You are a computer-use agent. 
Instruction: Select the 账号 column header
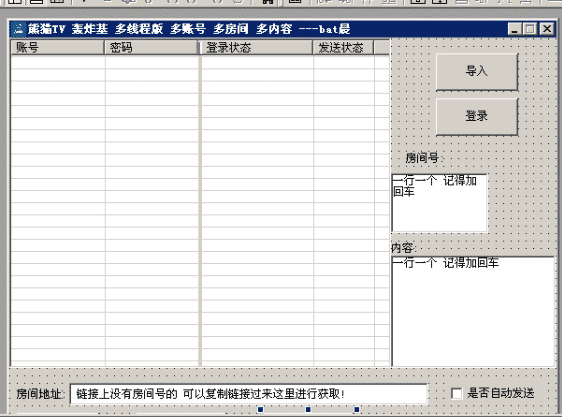coord(58,47)
